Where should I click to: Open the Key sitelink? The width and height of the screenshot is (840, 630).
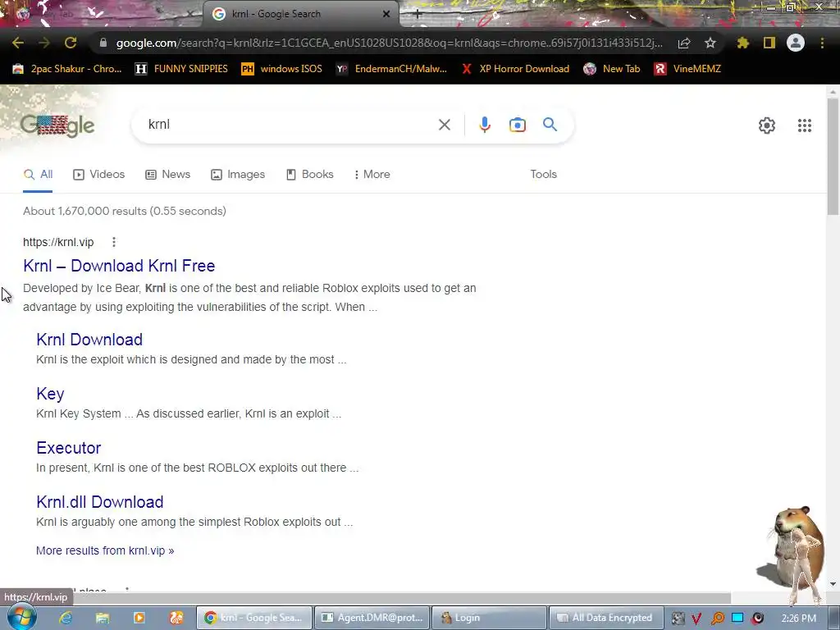pos(50,394)
